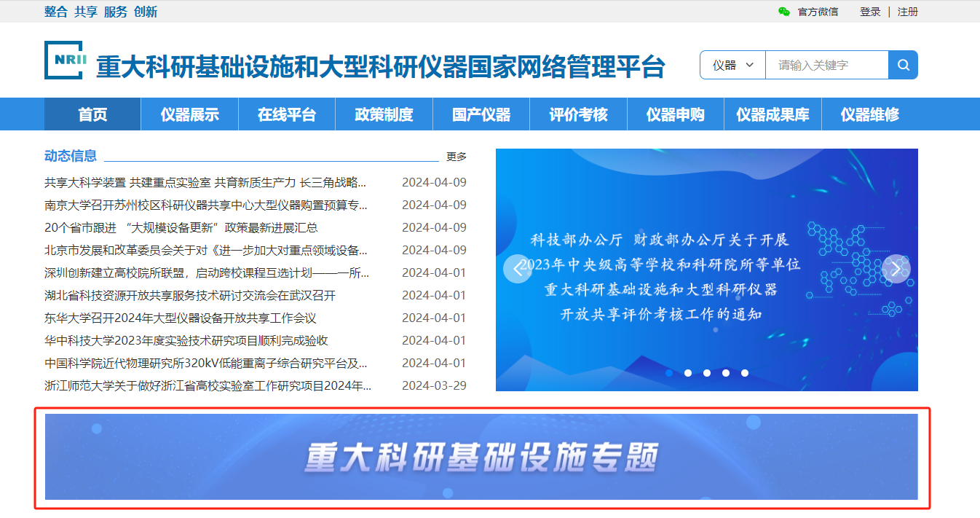
Task: Open the 重大科研基础设施专题 banner
Action: 481,457
